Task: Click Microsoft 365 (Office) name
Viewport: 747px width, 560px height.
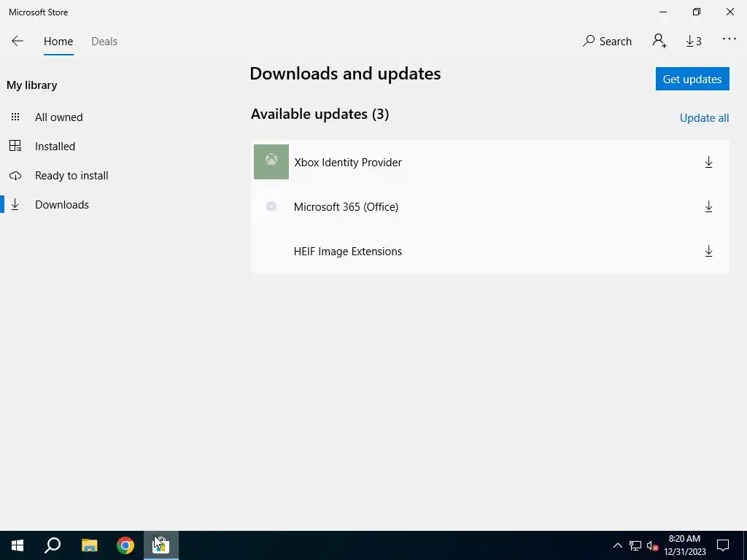Action: click(346, 207)
